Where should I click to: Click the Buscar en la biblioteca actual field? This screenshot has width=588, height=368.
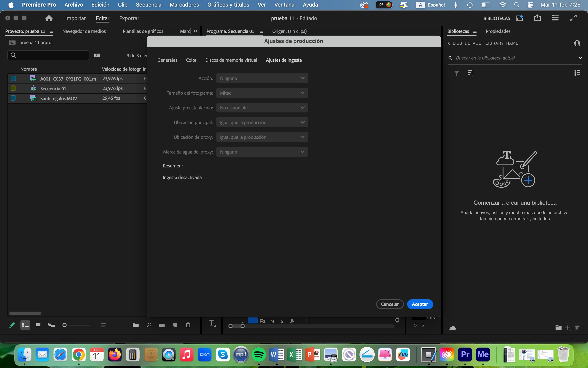515,58
